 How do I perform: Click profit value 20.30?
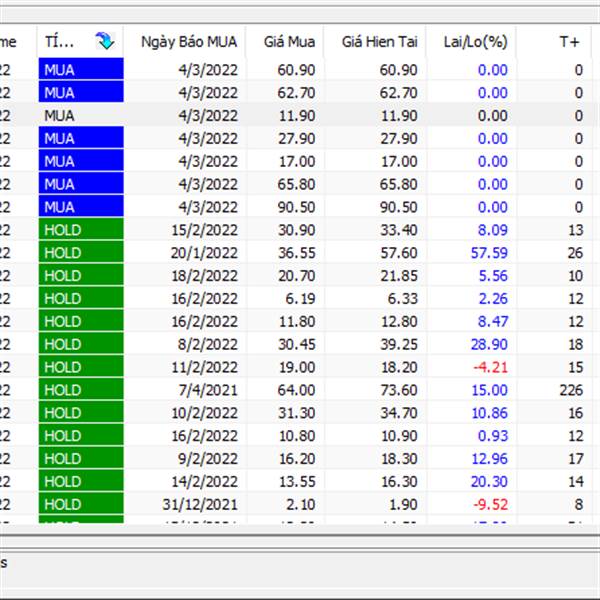pos(489,482)
